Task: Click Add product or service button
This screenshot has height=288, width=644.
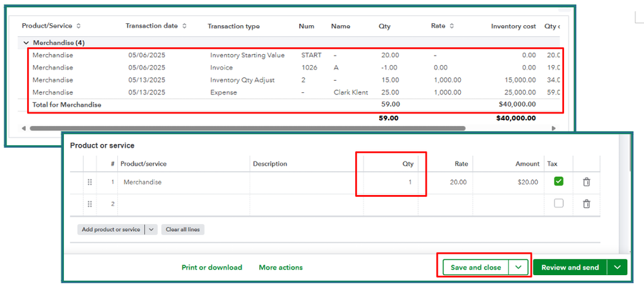Action: pyautogui.click(x=111, y=230)
